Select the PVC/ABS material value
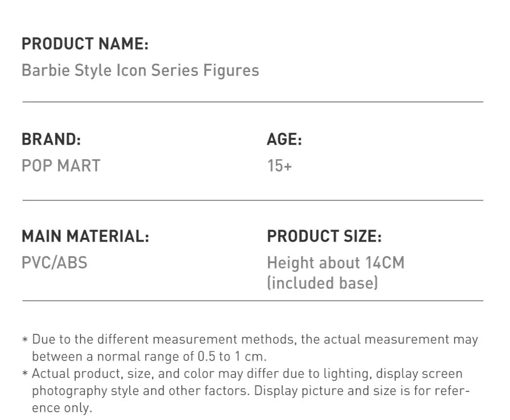510x420 pixels. pos(55,263)
